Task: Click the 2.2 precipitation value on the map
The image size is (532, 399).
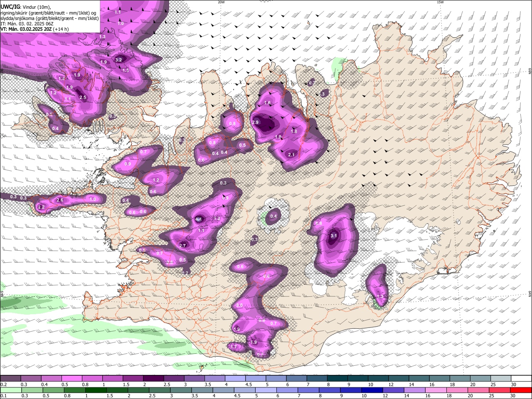Action: (x=41, y=207)
